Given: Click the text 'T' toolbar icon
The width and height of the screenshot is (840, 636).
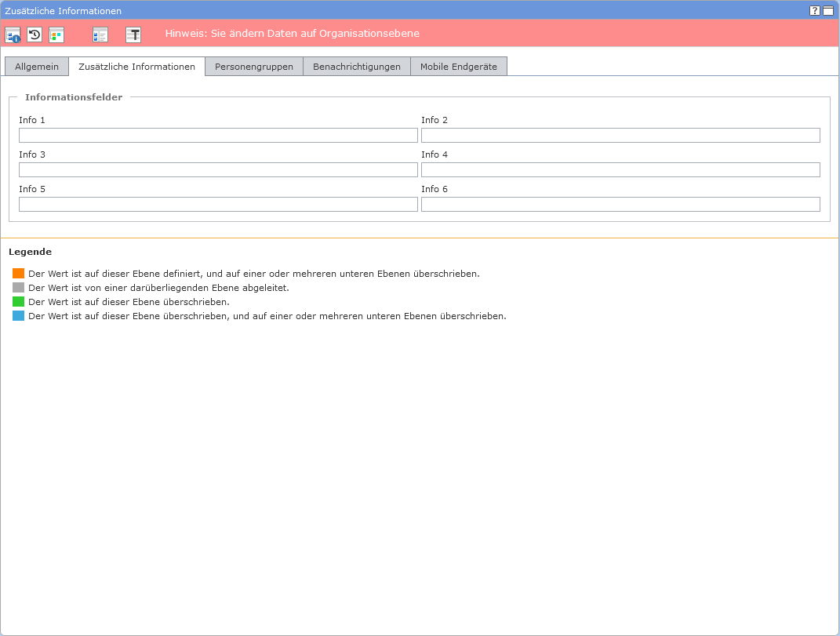Looking at the screenshot, I should click(x=133, y=35).
